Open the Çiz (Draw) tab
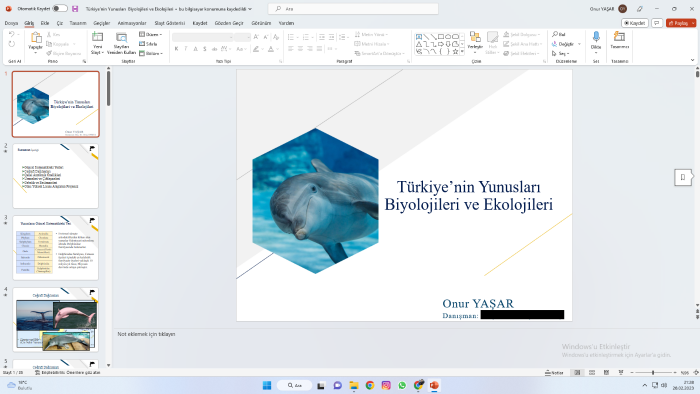Screen dimensions: 700x394 coord(59,23)
